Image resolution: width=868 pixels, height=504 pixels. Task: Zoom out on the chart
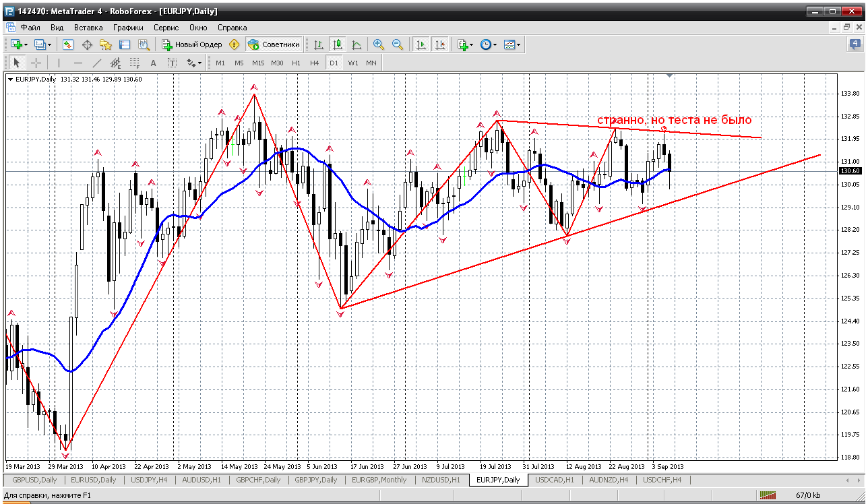(398, 44)
